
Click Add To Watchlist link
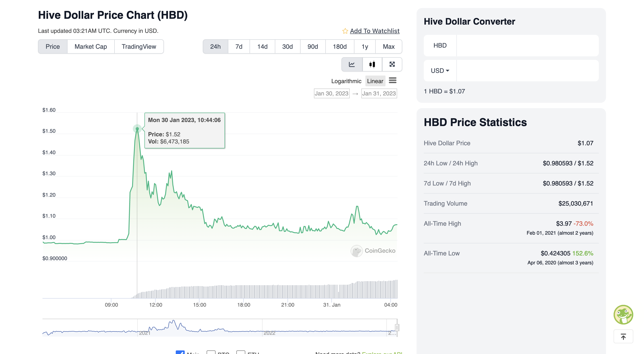(x=375, y=31)
